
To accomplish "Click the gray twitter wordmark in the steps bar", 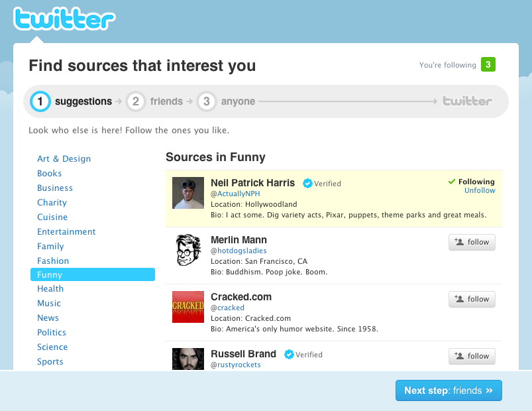I will (467, 101).
